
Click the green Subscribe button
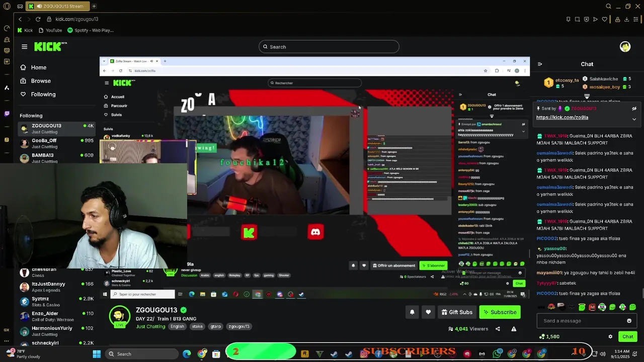tap(500, 312)
